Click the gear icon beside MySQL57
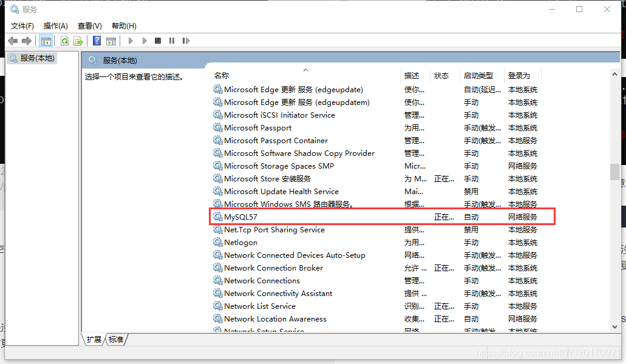The image size is (626, 364). pyautogui.click(x=217, y=217)
